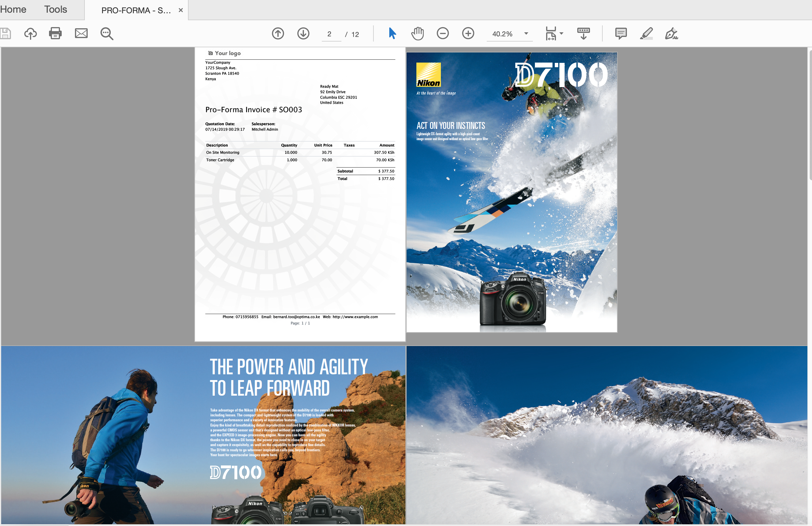The height and width of the screenshot is (526, 812).
Task: Open the sign document pen tool
Action: click(672, 33)
